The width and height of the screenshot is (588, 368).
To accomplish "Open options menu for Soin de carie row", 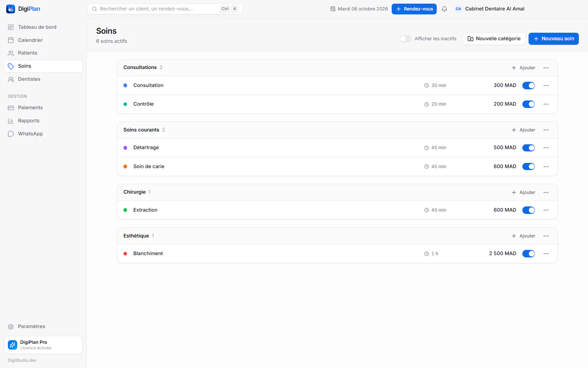I will coord(546,166).
